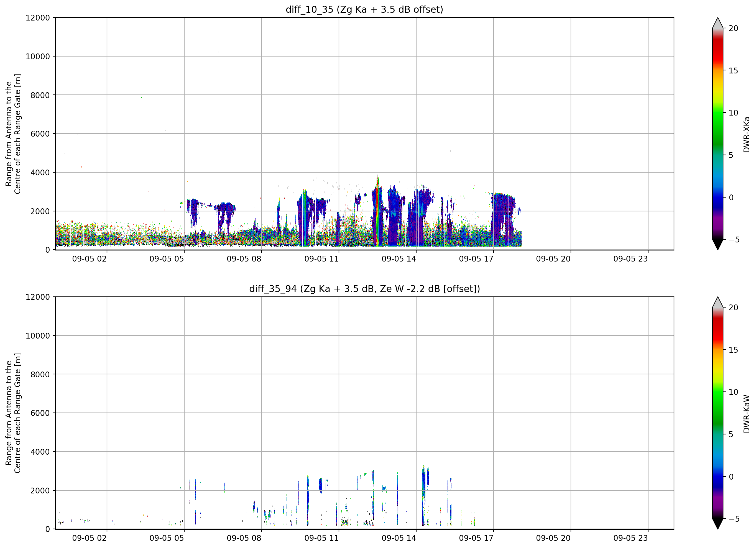Click the 09-05 17 label under top plot
The height and width of the screenshot is (548, 756).
pos(476,259)
